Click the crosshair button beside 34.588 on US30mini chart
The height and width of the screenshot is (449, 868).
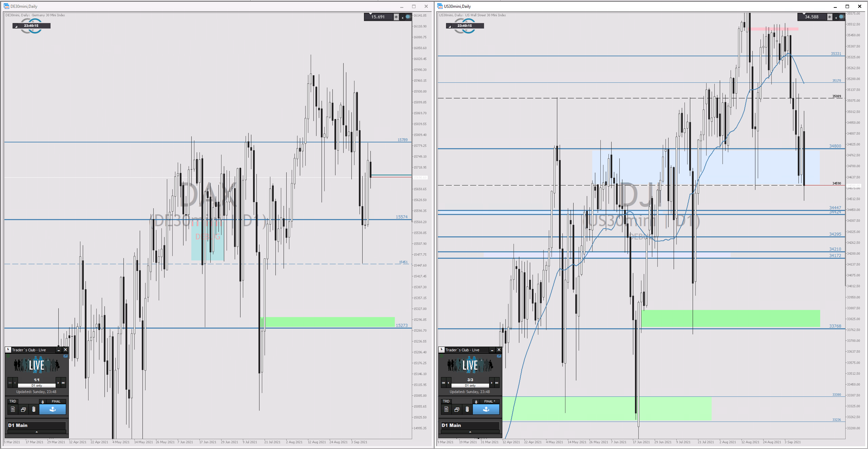pyautogui.click(x=830, y=17)
